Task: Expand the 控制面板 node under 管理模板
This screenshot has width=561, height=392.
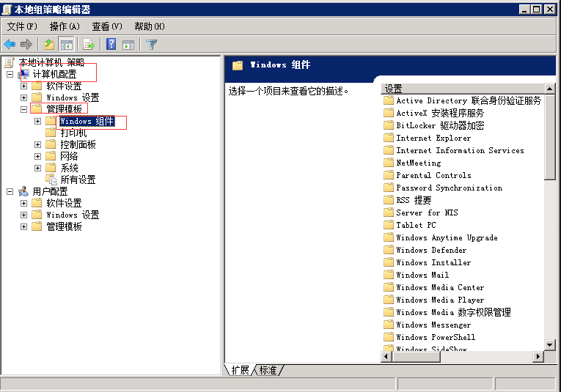Action: pyautogui.click(x=37, y=144)
